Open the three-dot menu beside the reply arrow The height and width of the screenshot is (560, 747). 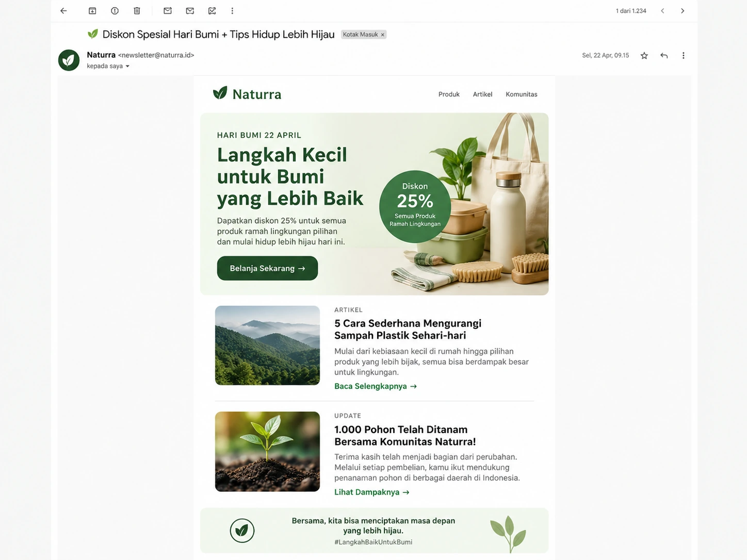(684, 56)
